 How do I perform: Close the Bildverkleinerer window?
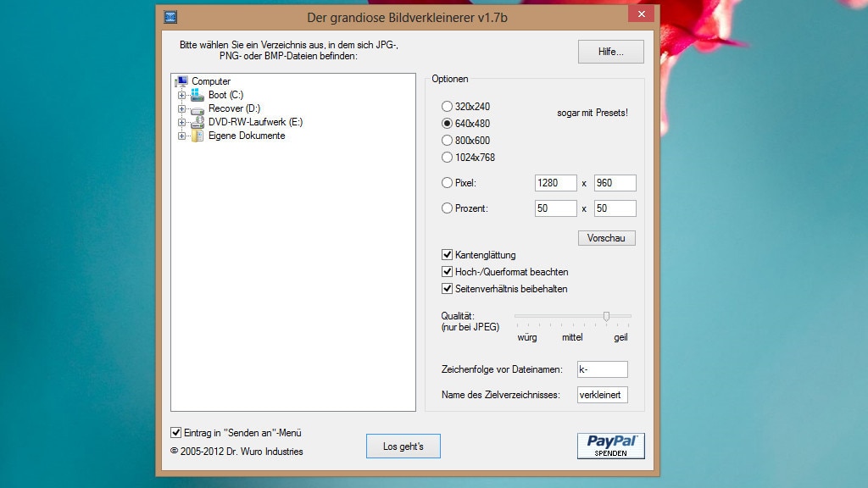(x=640, y=14)
